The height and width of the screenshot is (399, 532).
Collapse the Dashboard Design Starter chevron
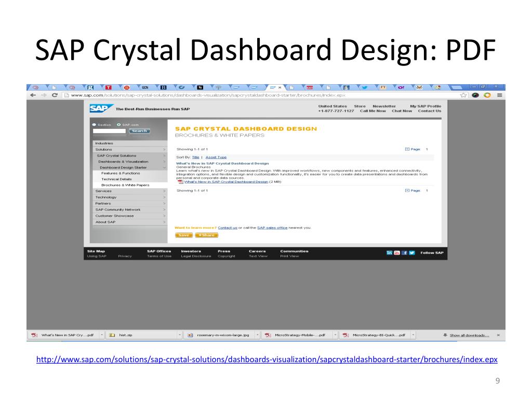tap(164, 168)
